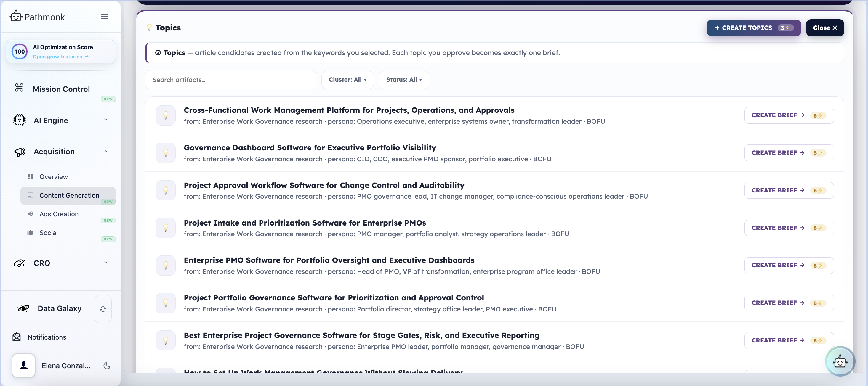Close the Topics panel
The image size is (868, 386).
(x=825, y=28)
